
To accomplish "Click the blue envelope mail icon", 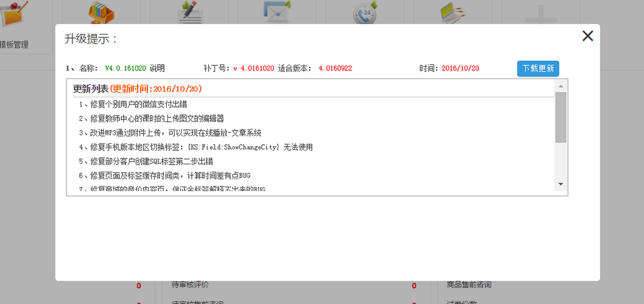I will tap(278, 12).
